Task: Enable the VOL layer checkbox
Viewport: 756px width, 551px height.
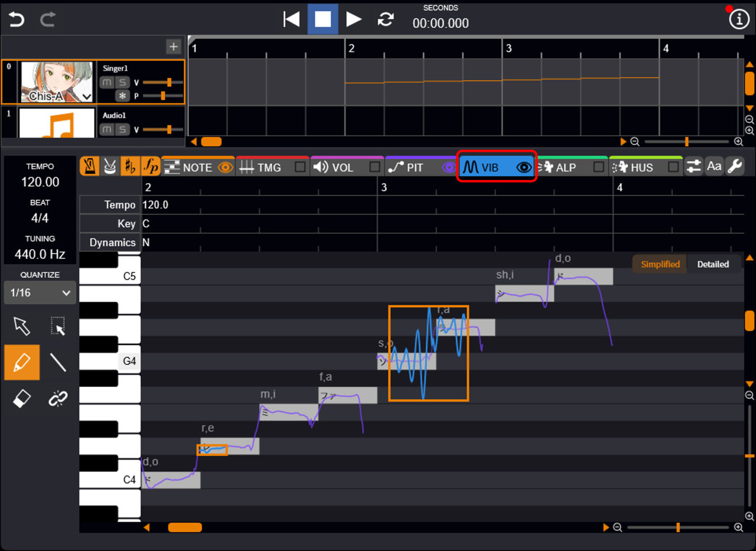Action: [x=374, y=168]
